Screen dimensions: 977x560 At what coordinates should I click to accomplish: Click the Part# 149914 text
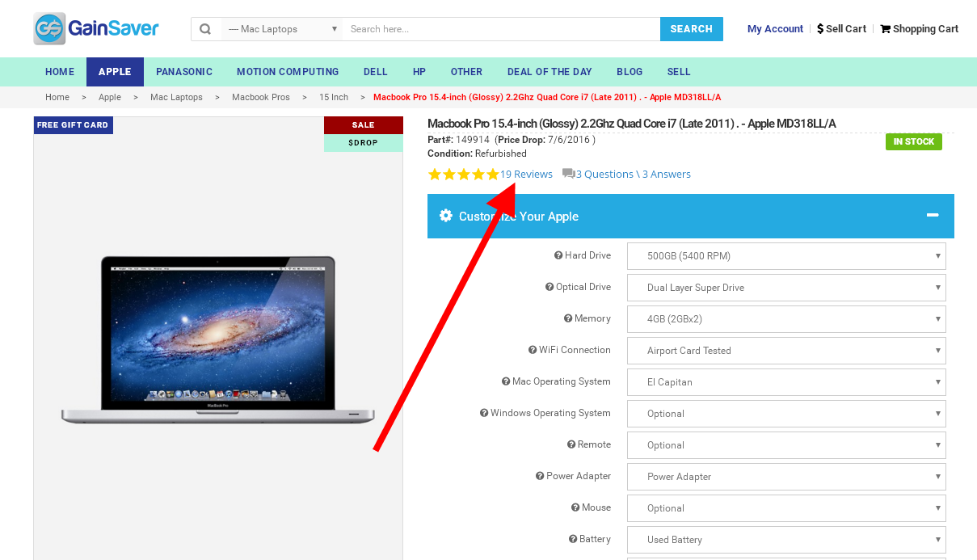(x=458, y=140)
